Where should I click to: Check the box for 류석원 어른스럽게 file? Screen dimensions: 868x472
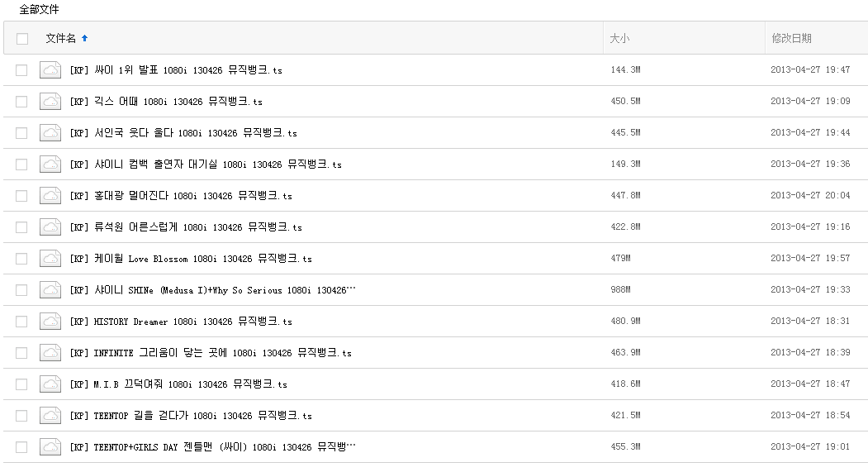pos(21,227)
